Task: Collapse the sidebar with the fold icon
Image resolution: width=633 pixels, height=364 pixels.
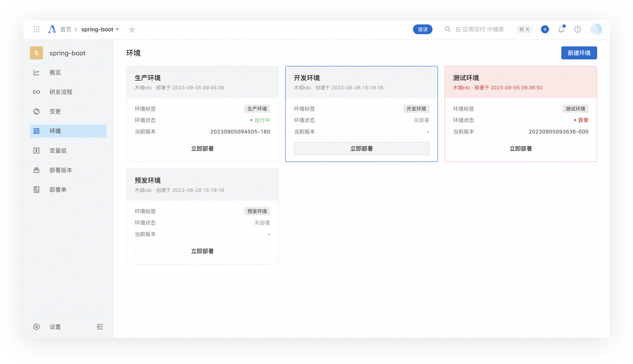Action: click(x=100, y=327)
